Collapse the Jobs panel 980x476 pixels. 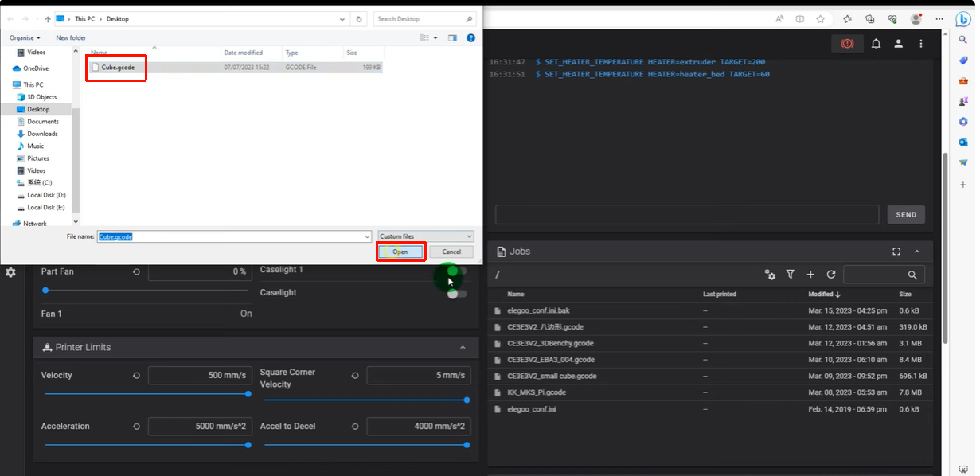click(x=917, y=252)
